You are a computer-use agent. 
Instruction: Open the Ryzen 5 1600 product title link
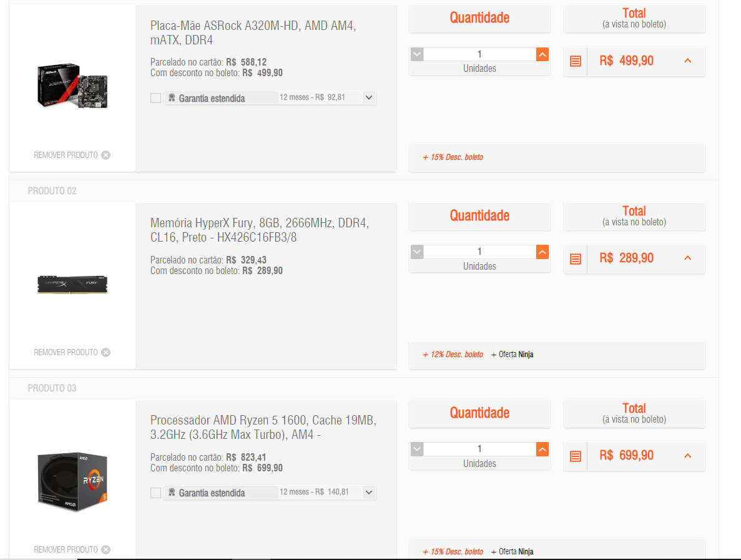coord(263,427)
